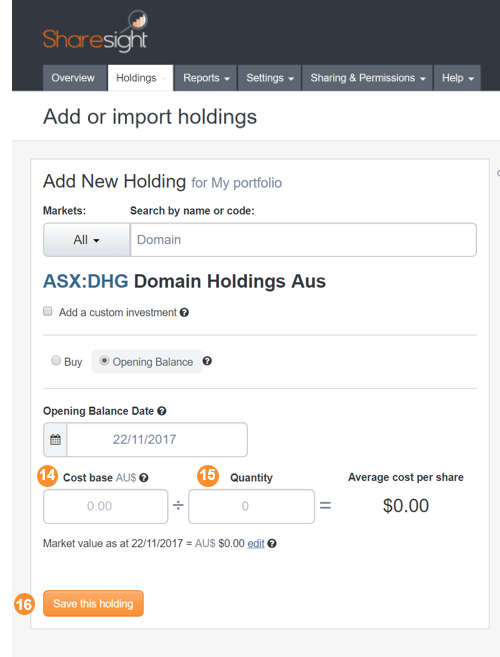Image resolution: width=500 pixels, height=657 pixels.
Task: Click the edit market value link
Action: 256,543
